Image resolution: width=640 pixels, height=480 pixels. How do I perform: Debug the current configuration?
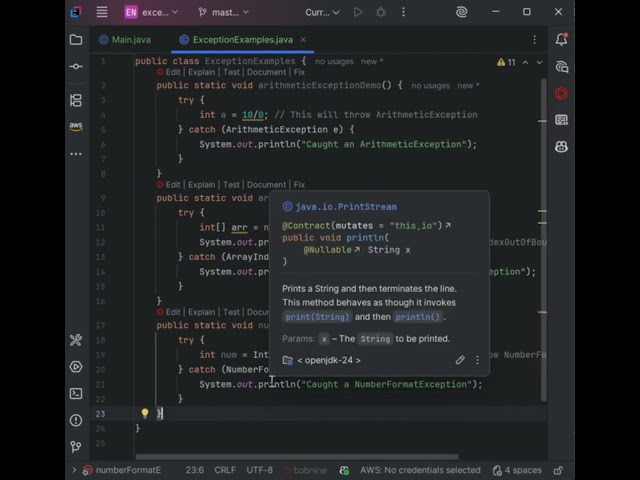tap(381, 12)
